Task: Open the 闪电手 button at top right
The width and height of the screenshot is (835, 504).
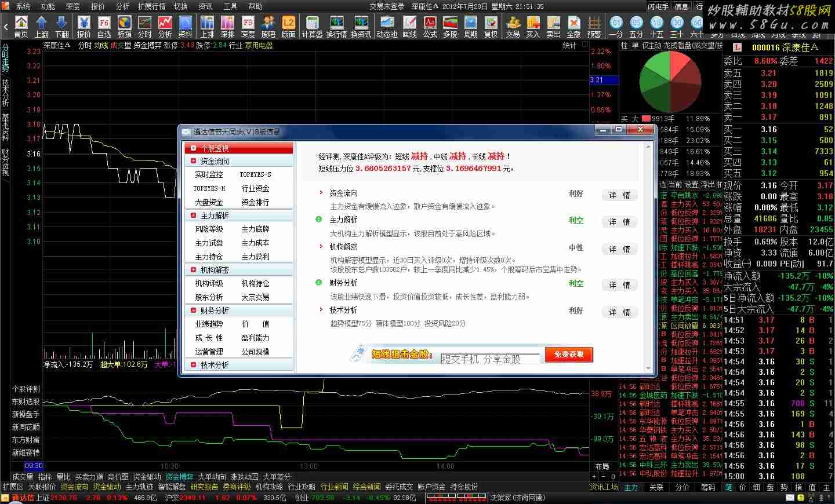Action: click(x=658, y=6)
